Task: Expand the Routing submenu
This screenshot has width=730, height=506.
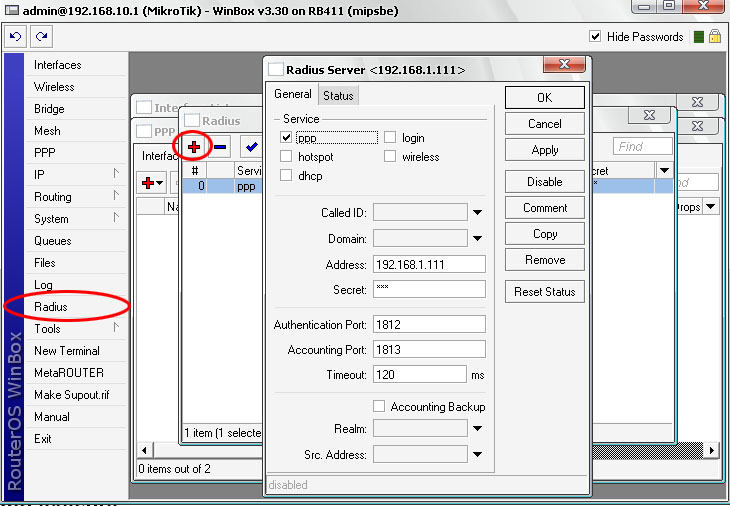Action: tap(77, 196)
